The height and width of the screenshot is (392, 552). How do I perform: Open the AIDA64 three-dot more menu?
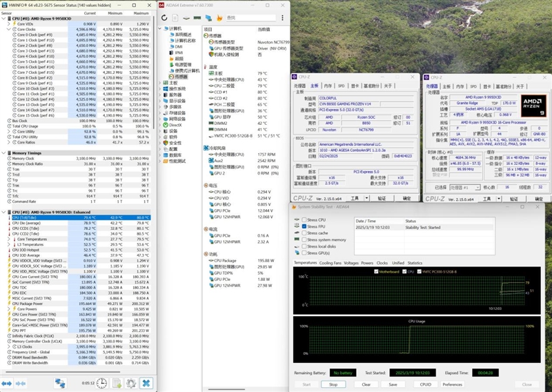[282, 18]
